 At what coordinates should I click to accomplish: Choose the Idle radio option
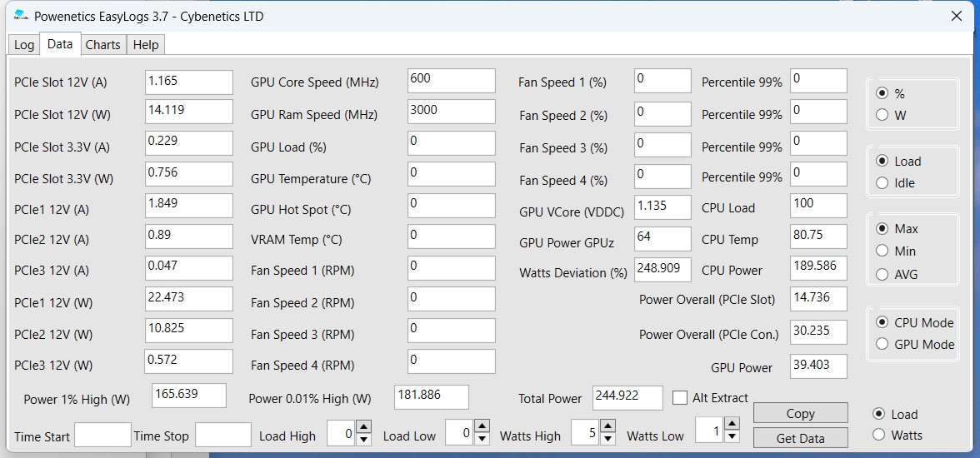[x=882, y=183]
